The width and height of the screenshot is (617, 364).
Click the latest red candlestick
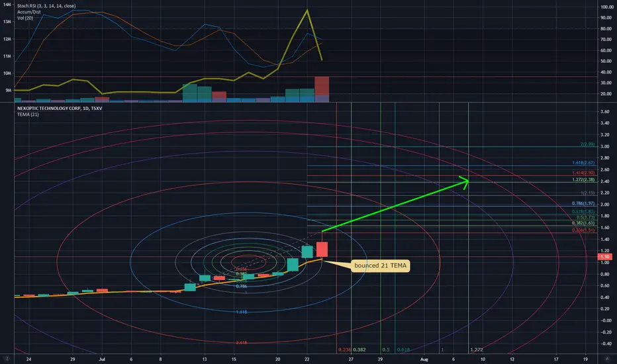[x=322, y=250]
